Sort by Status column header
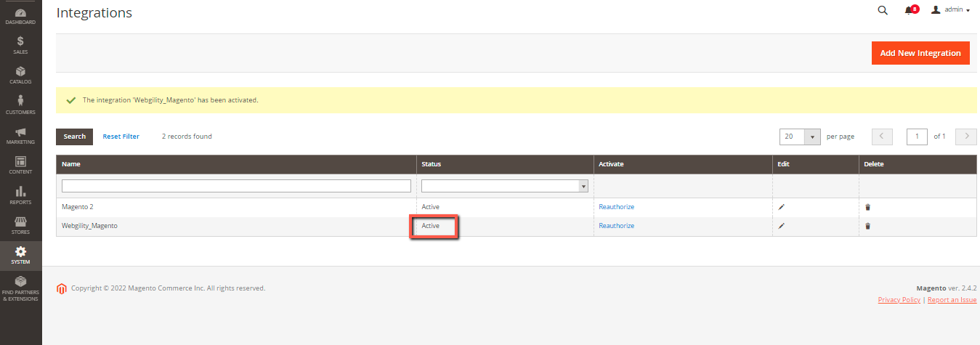This screenshot has height=345, width=980. click(x=505, y=164)
